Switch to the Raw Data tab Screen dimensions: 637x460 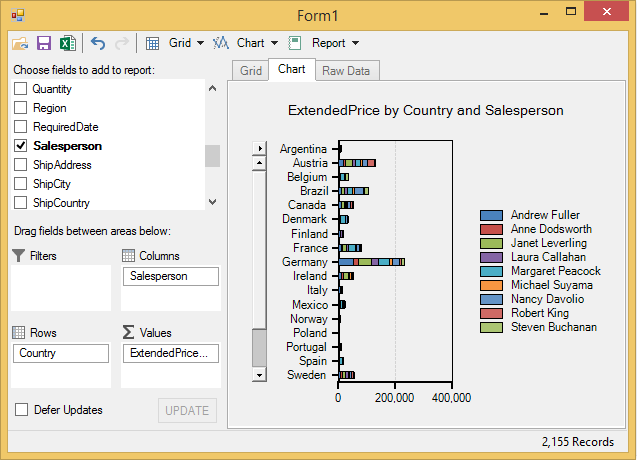(345, 71)
